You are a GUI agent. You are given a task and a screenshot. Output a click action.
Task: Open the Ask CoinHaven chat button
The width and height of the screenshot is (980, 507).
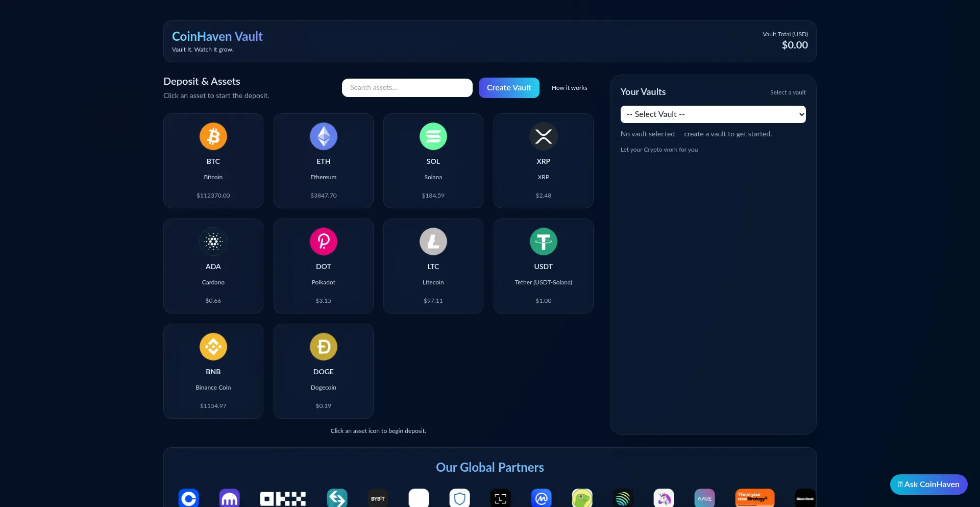[929, 485]
